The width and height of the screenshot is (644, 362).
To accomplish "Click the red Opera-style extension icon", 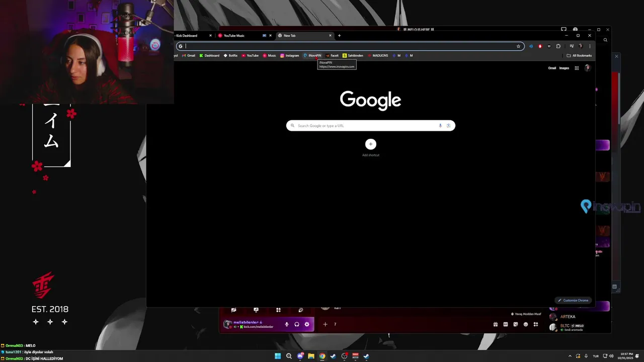I will (540, 46).
